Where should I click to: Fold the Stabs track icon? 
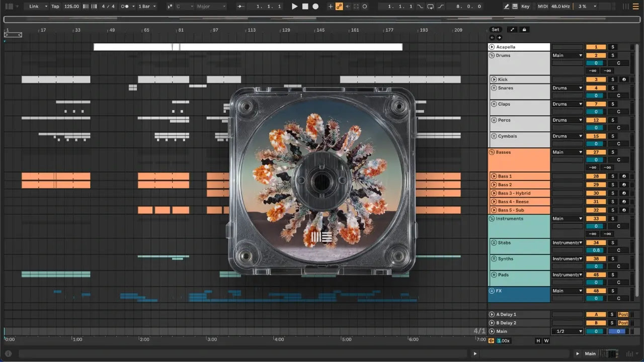point(494,243)
